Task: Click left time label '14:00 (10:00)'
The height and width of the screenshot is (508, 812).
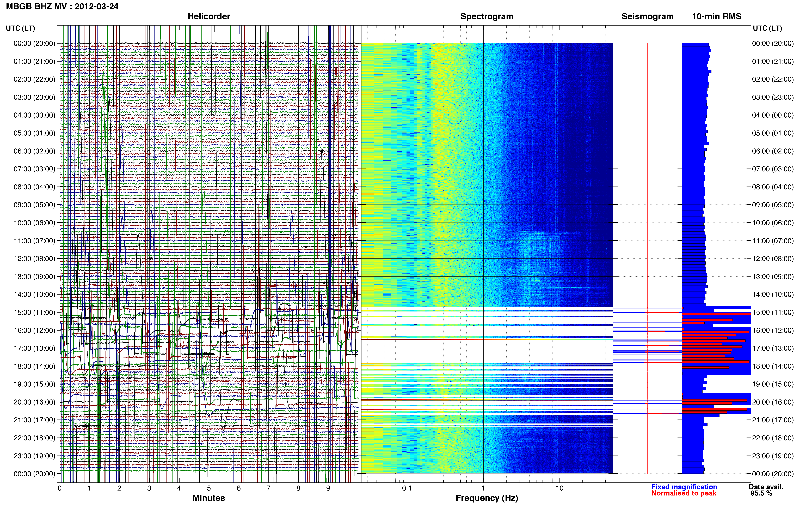Action: (x=34, y=294)
